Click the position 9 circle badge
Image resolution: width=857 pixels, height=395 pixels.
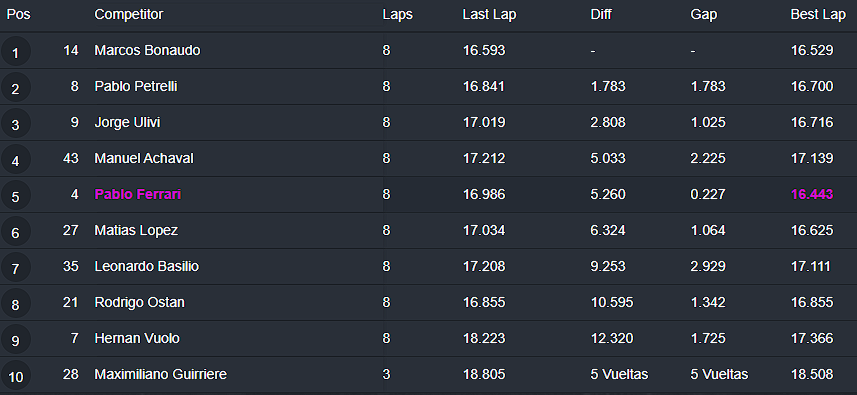(15, 340)
